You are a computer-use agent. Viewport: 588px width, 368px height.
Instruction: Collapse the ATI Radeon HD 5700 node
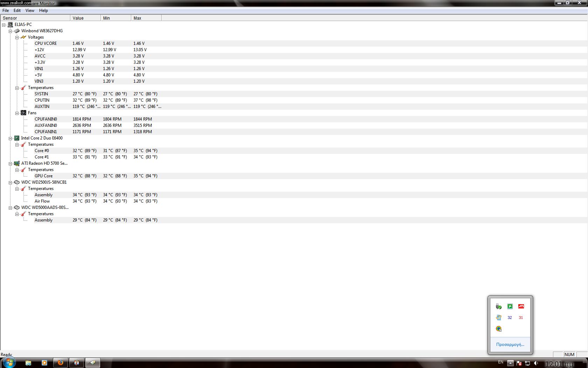[x=10, y=164]
